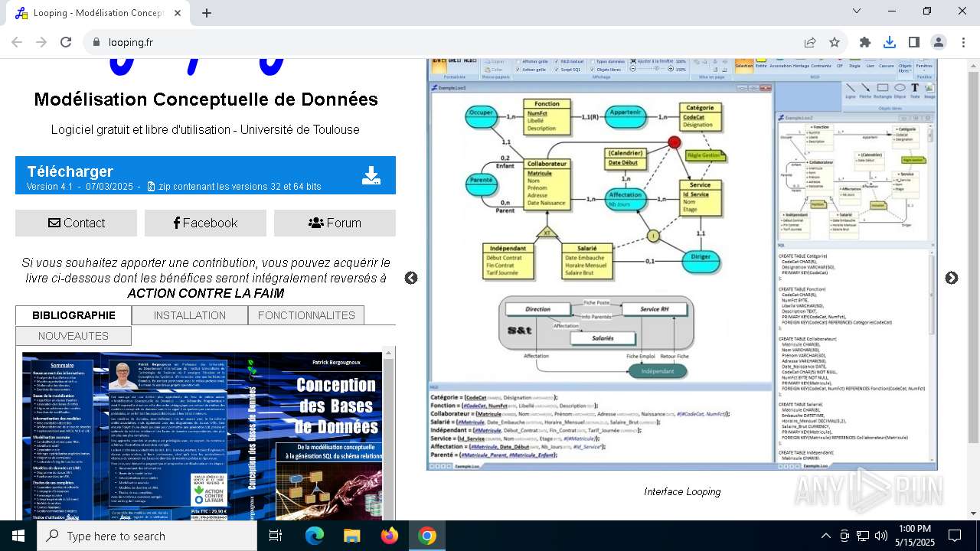Open a new browser tab
This screenshot has height=551, width=980.
207,13
